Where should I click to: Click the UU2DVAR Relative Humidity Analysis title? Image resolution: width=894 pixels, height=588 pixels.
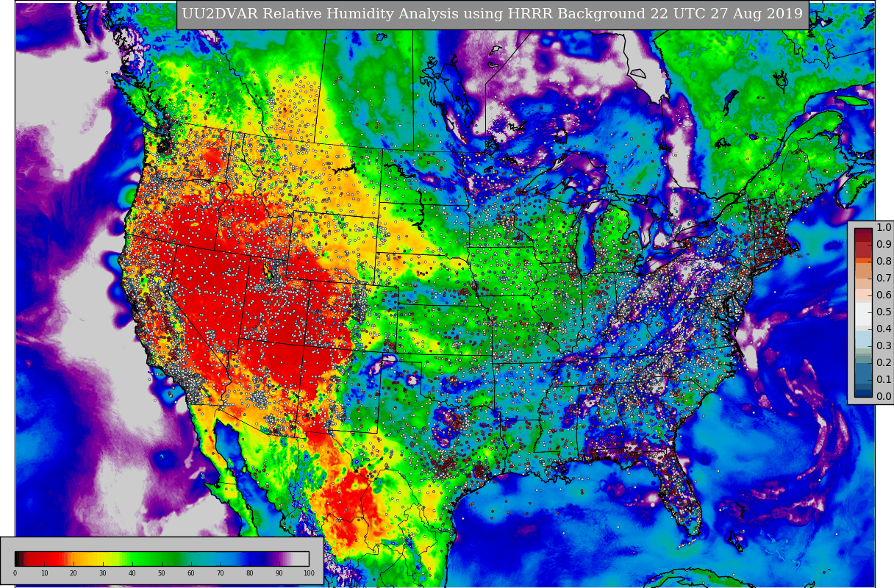492,14
